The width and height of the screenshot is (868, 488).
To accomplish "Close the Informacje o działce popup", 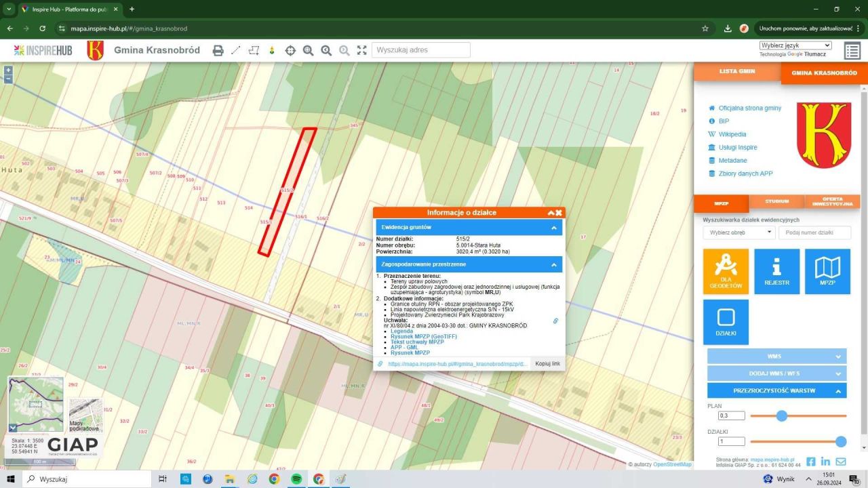I will click(559, 213).
